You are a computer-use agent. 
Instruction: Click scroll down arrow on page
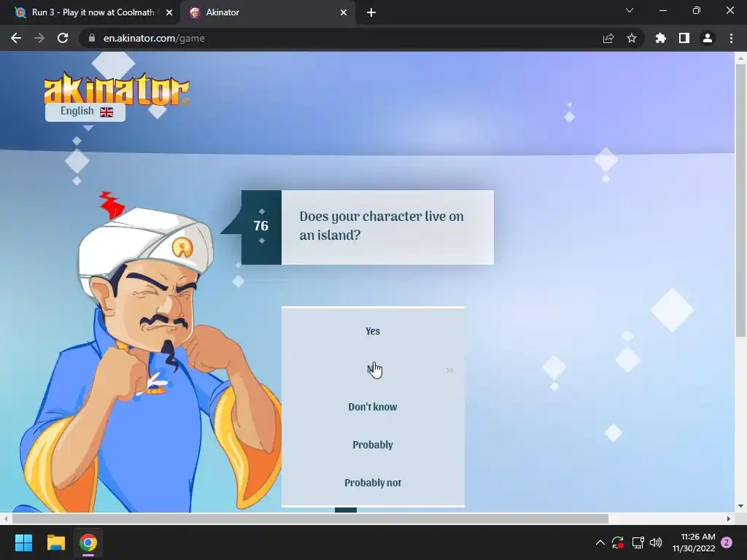coord(740,506)
